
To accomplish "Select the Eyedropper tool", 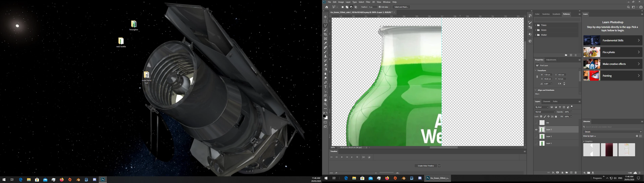I will point(325,43).
